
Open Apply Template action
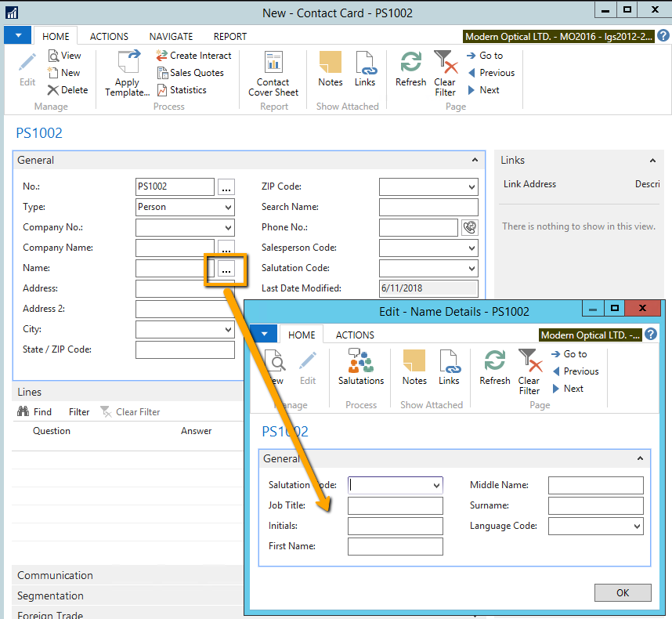pos(128,74)
